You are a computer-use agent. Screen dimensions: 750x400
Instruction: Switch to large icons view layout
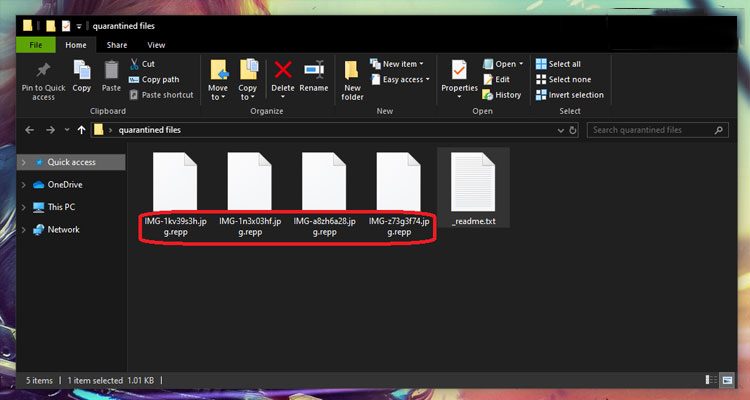coord(728,380)
